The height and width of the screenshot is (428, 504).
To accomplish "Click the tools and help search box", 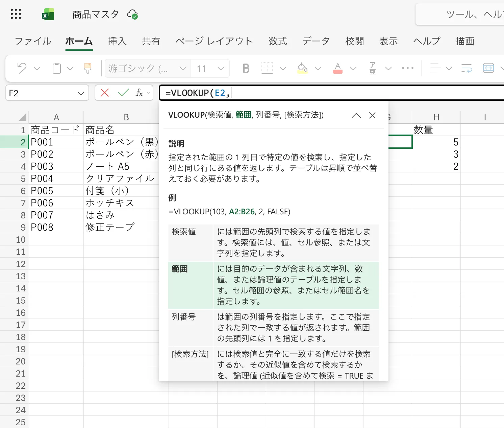I will 460,14.
